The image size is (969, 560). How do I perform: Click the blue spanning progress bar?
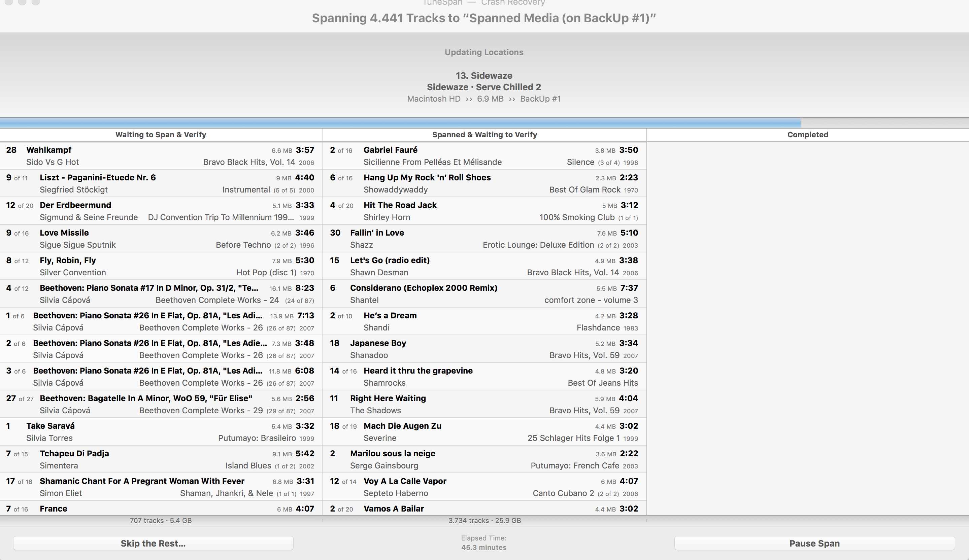[x=400, y=123]
